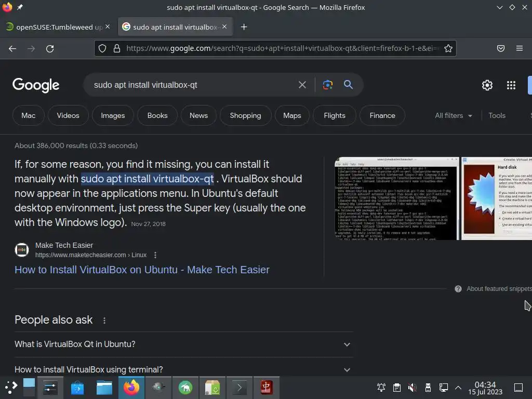The width and height of the screenshot is (532, 399).
Task: Open the three-dot menu beside maketecheasier.com
Action: (155, 255)
